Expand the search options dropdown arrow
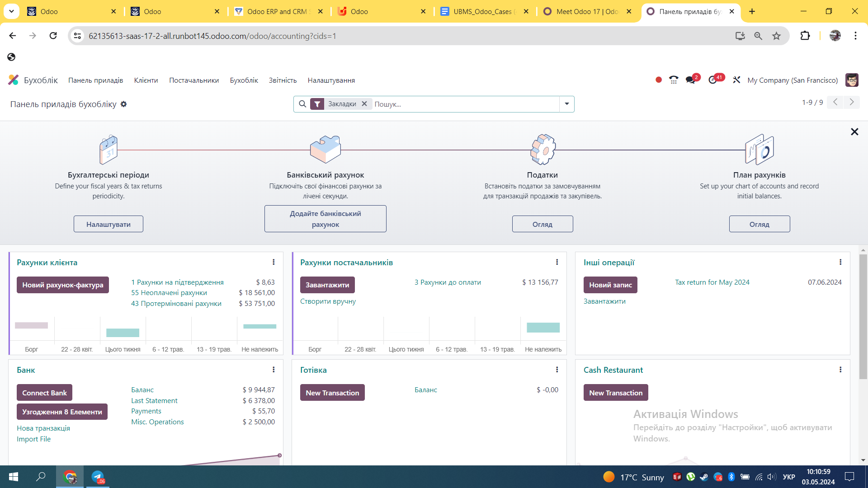Image resolution: width=868 pixels, height=488 pixels. (566, 104)
